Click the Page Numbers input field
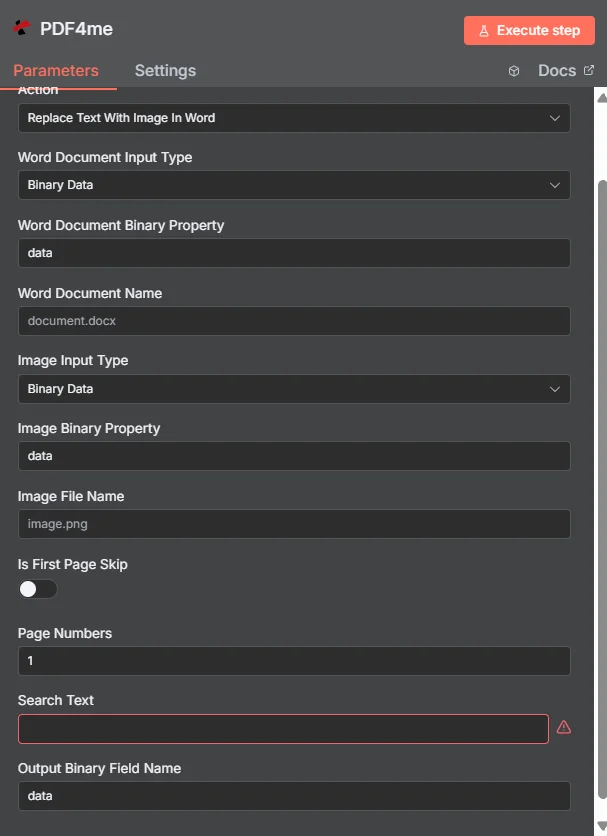Image resolution: width=607 pixels, height=836 pixels. click(x=294, y=661)
